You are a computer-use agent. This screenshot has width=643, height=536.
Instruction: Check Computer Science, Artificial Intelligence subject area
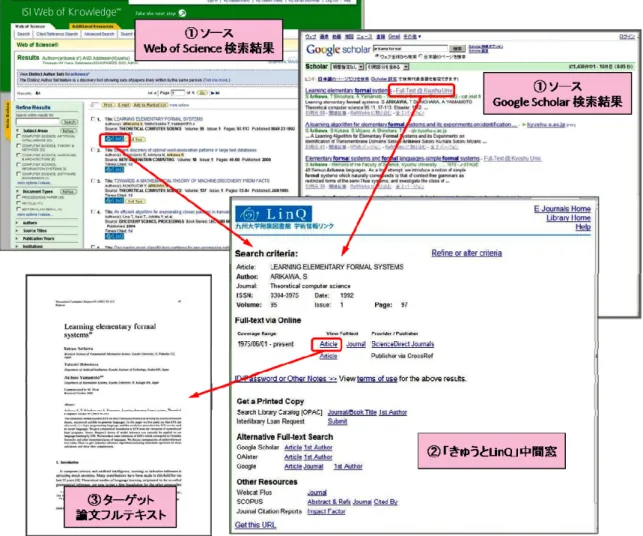[18, 137]
